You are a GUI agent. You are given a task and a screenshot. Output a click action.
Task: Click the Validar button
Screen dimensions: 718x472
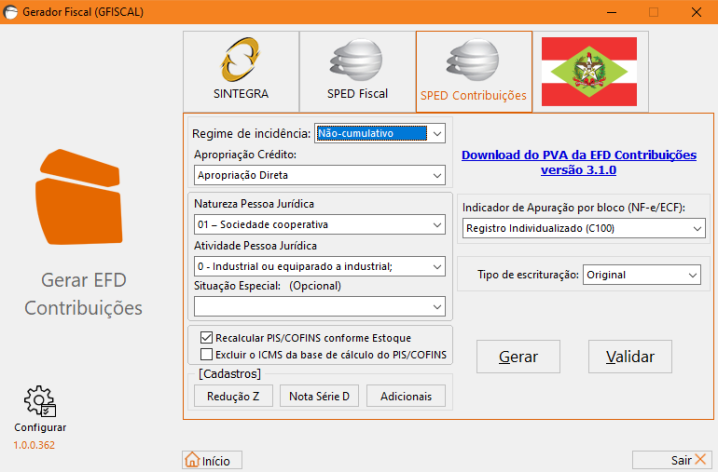[x=630, y=357]
